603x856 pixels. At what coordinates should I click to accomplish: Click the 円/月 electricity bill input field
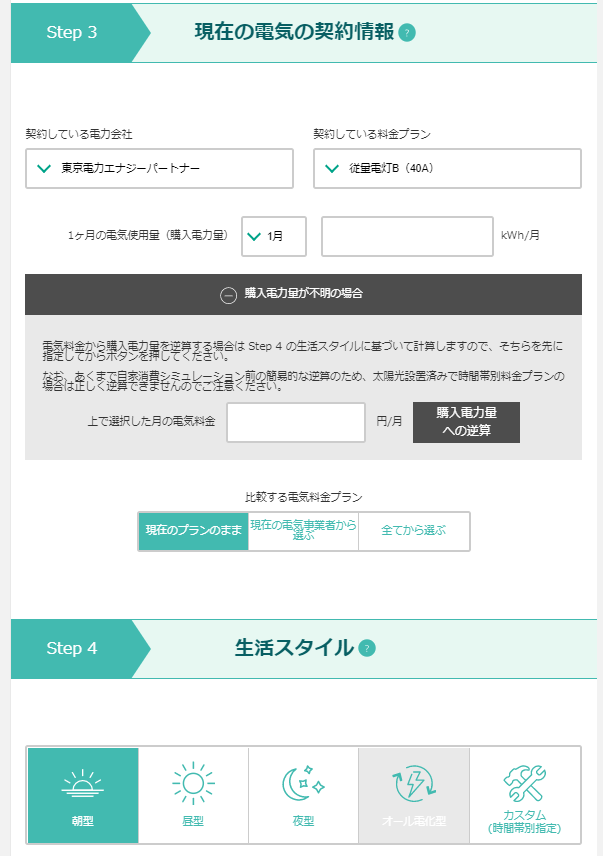point(296,422)
